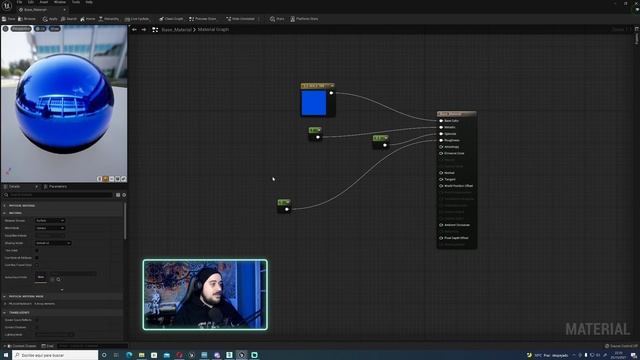The height and width of the screenshot is (360, 640).
Task: Open the Shading Model dropdown
Action: [x=53, y=243]
